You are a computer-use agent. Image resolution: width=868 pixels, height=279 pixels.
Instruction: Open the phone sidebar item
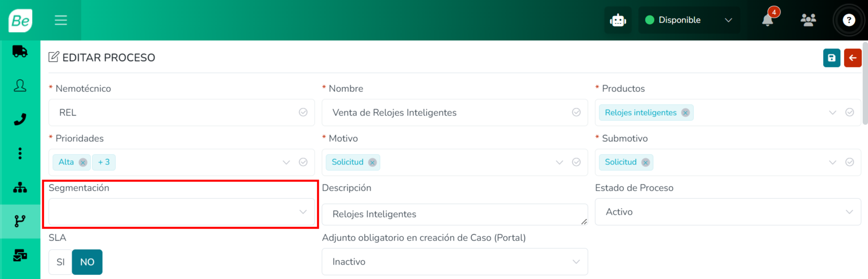click(20, 120)
